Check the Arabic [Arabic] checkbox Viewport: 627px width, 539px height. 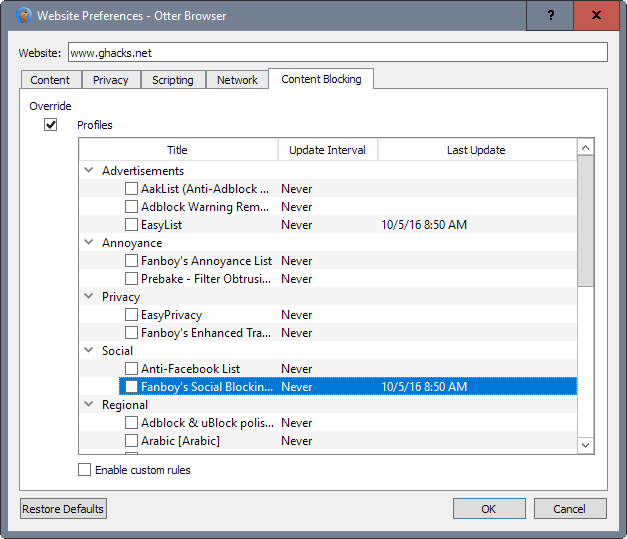point(131,440)
